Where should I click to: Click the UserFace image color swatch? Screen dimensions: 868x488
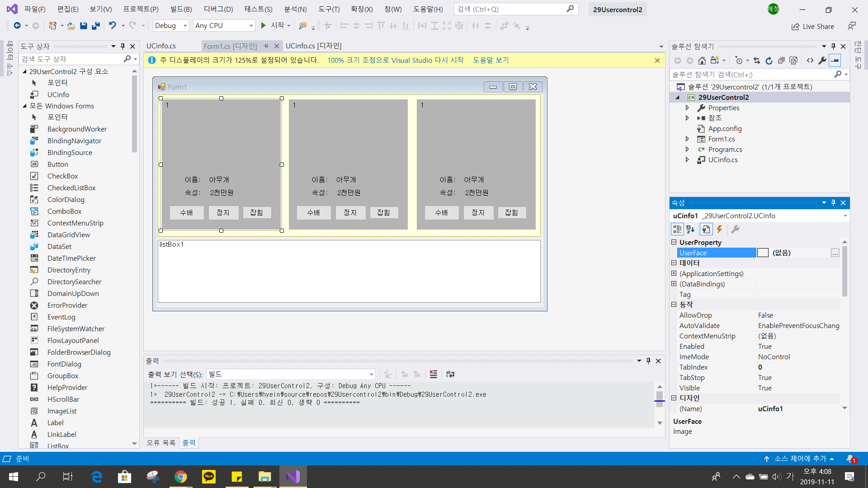[x=763, y=253]
